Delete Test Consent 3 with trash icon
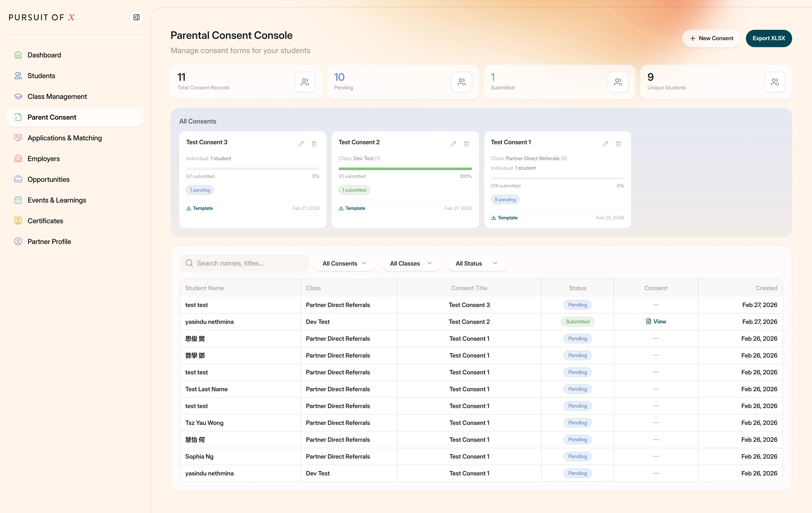812x513 pixels. click(314, 144)
